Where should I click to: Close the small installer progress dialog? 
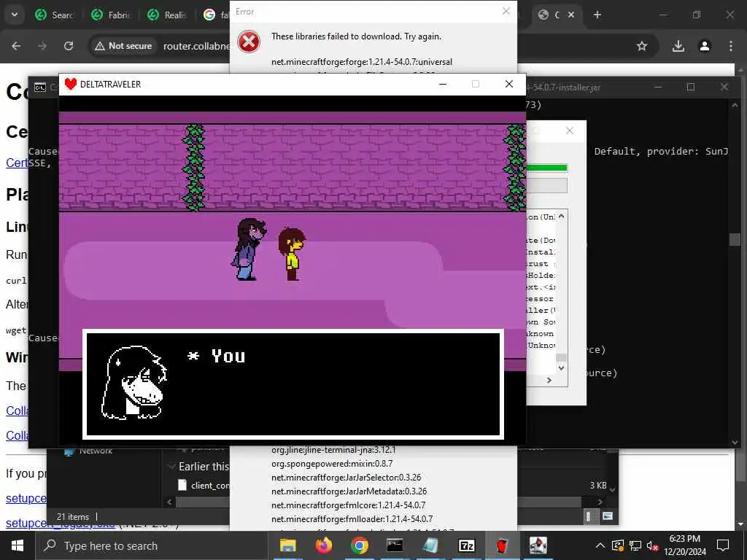(x=569, y=131)
